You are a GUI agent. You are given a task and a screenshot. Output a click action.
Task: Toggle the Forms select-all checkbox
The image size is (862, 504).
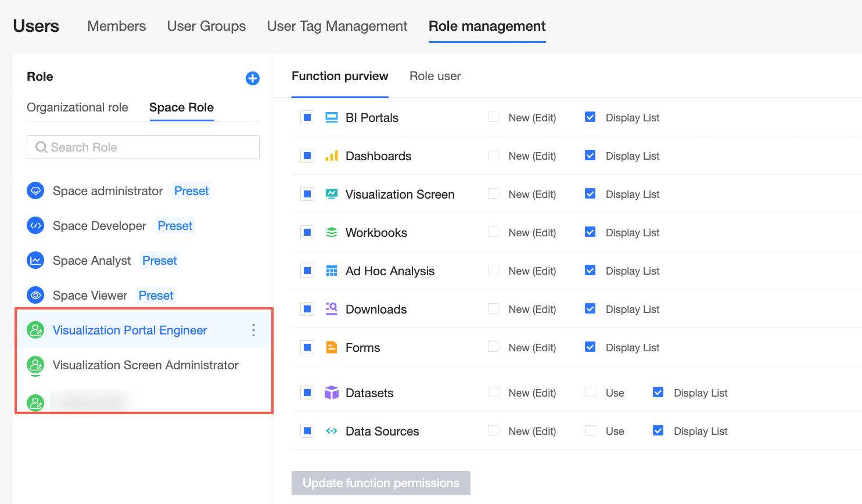pos(307,347)
